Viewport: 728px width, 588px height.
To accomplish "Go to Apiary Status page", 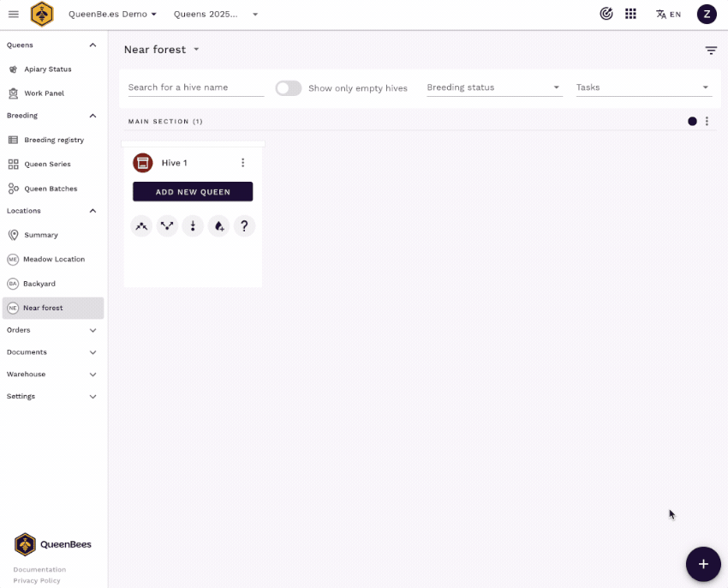I will coord(47,69).
